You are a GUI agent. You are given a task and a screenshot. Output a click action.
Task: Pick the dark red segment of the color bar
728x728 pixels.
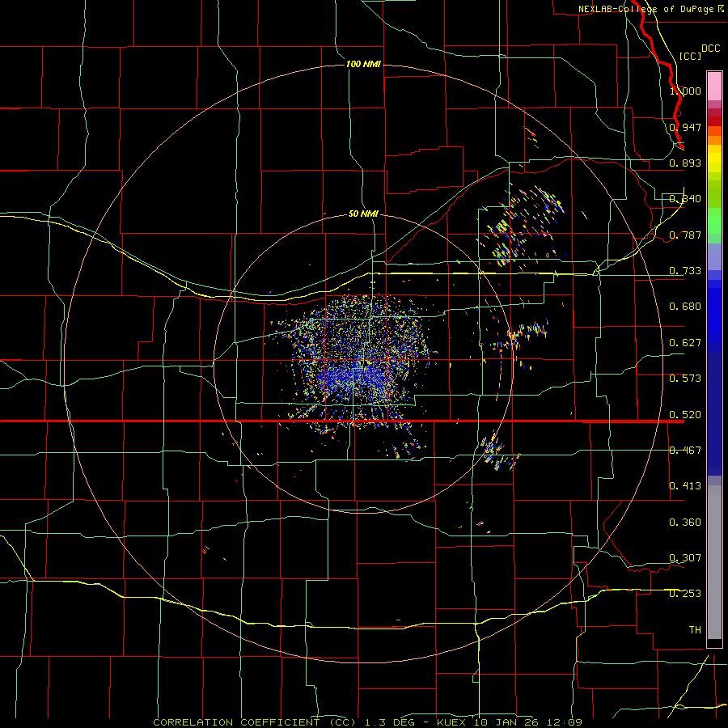(714, 121)
